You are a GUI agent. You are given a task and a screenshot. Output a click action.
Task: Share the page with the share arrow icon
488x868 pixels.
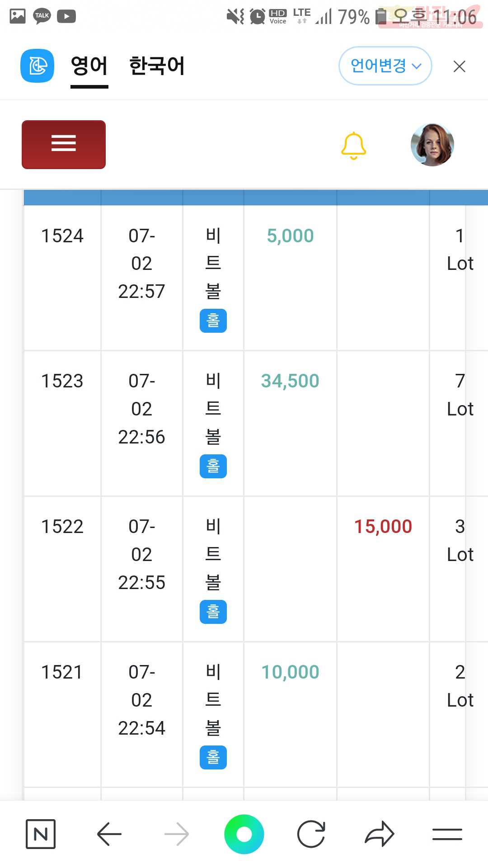[x=380, y=834]
